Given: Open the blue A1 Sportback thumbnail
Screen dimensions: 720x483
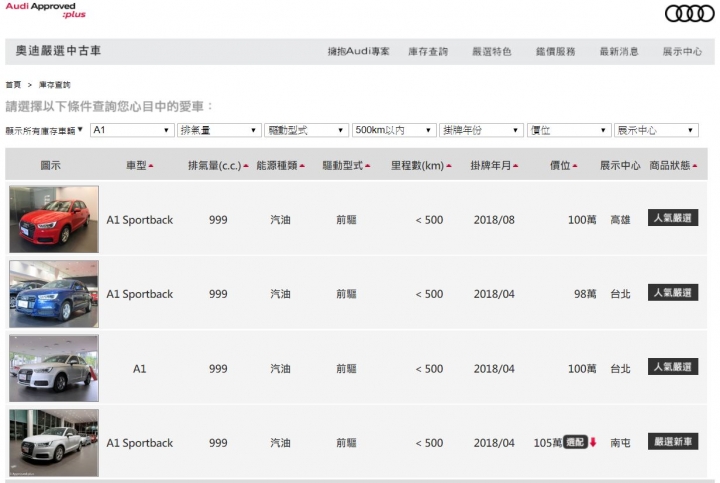Looking at the screenshot, I should coord(54,294).
